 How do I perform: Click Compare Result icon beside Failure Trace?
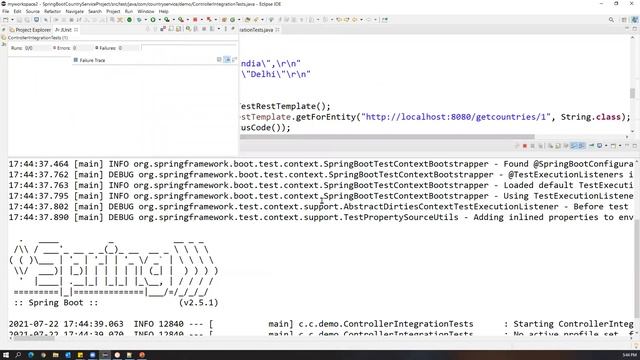[234, 60]
